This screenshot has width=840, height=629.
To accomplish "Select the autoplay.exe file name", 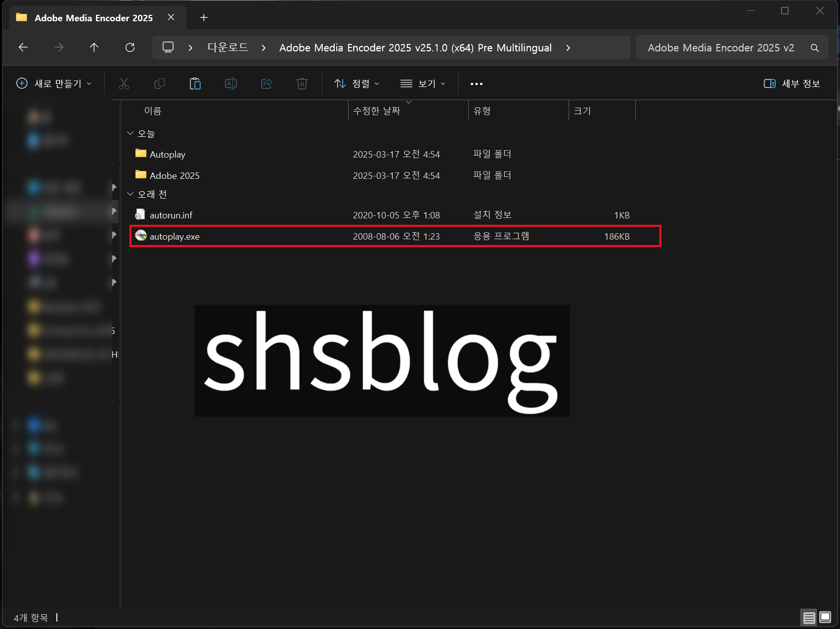I will (x=175, y=237).
